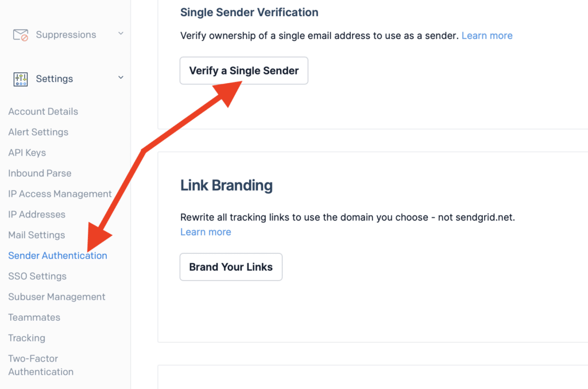This screenshot has width=588, height=389.
Task: Follow Learn more link under Link Branding
Action: [206, 232]
